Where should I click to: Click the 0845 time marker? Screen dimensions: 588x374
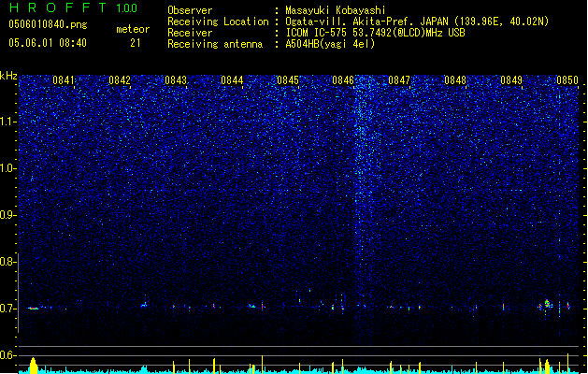(288, 80)
